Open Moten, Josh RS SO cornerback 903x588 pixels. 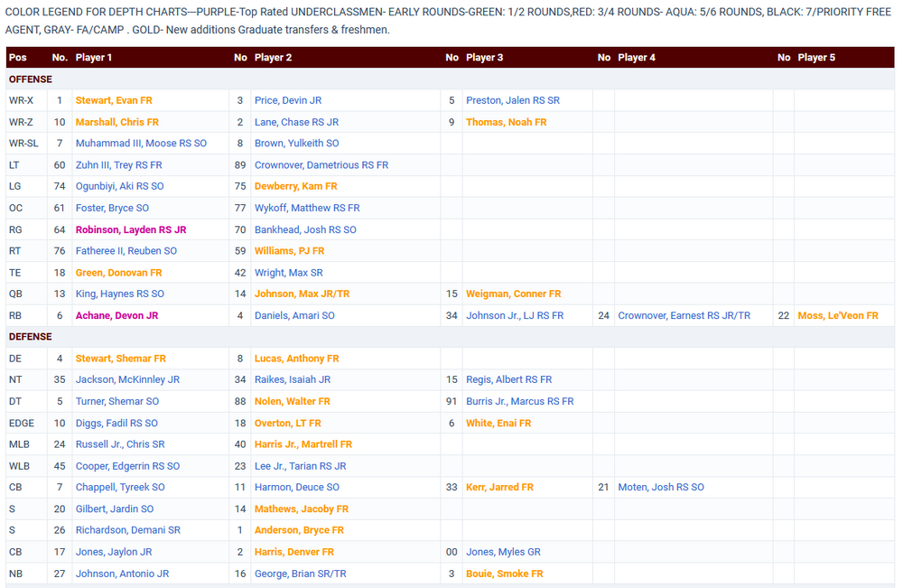coord(660,487)
